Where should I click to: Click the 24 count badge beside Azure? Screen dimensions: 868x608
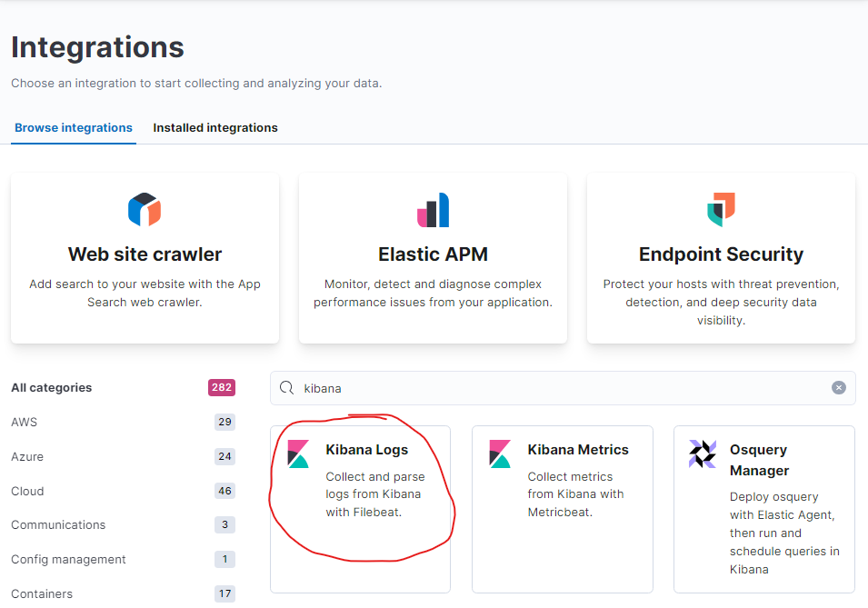coord(224,456)
